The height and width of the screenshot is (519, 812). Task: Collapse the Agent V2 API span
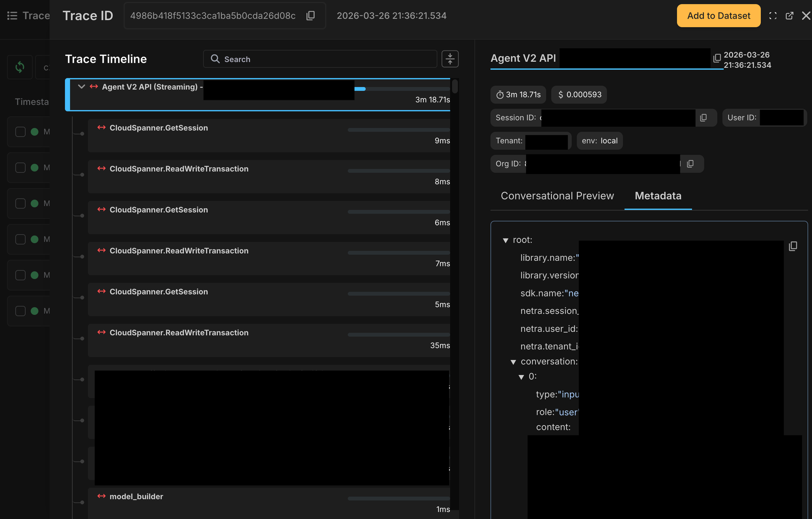coord(81,86)
